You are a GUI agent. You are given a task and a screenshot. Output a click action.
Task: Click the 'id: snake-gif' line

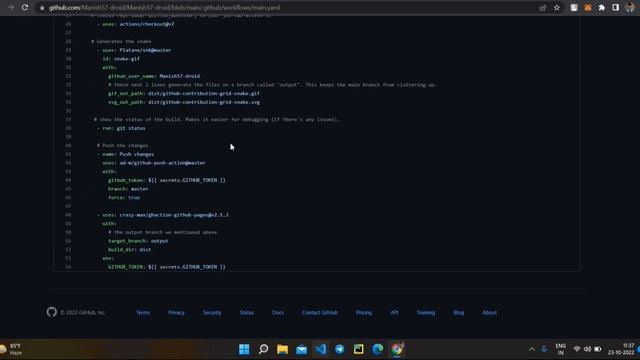[x=121, y=59]
